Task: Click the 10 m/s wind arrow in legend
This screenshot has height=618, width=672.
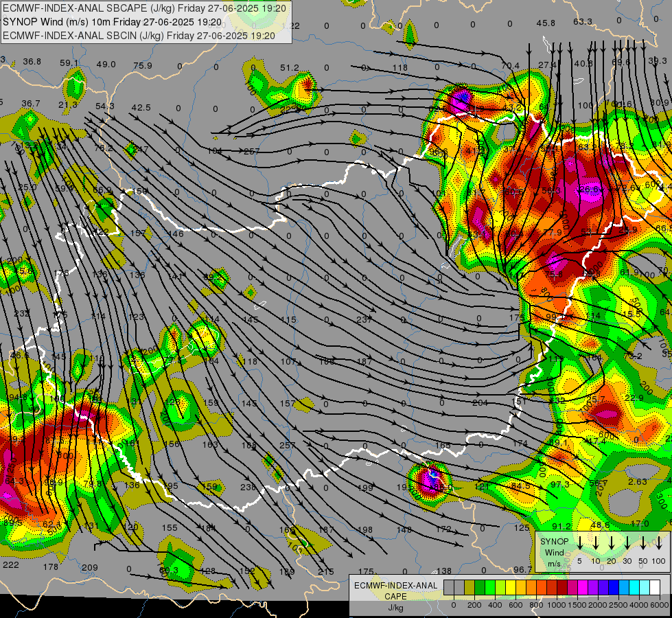Action: tap(596, 542)
